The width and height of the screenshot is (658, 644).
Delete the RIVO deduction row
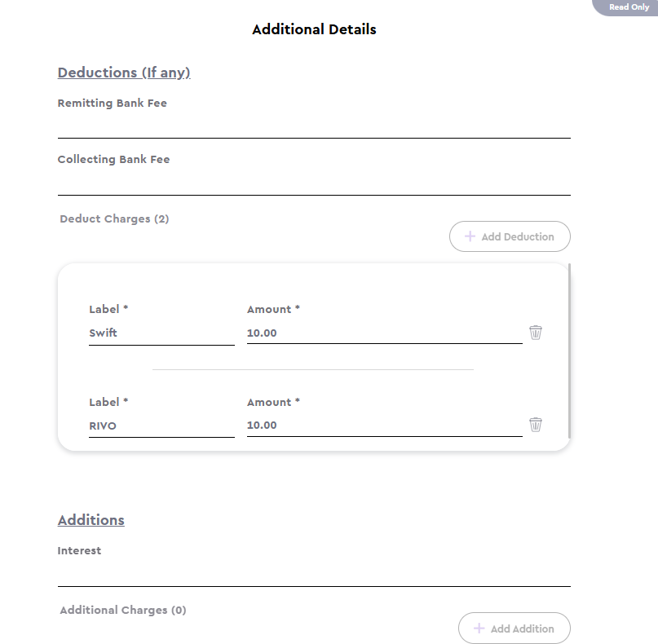click(536, 425)
